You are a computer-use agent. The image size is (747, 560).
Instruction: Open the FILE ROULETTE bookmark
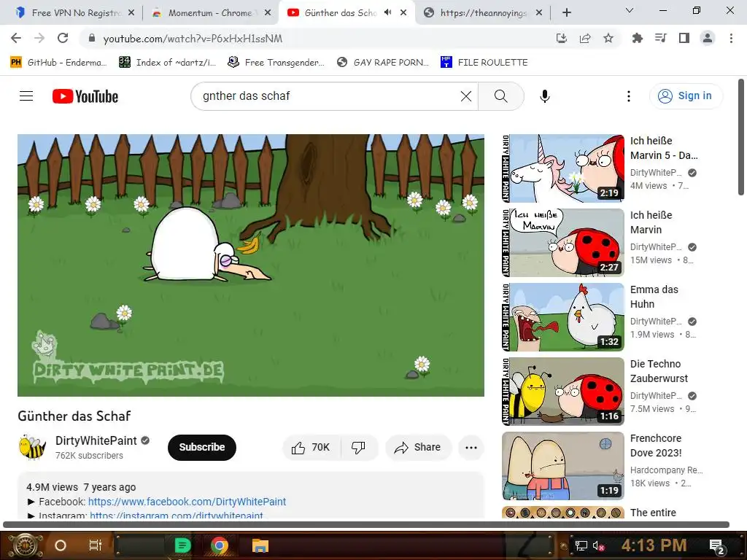tap(484, 63)
